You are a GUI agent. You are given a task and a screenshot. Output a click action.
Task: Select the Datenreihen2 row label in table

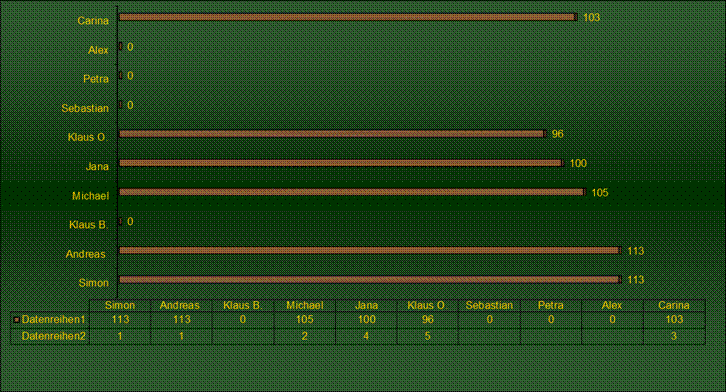point(54,336)
